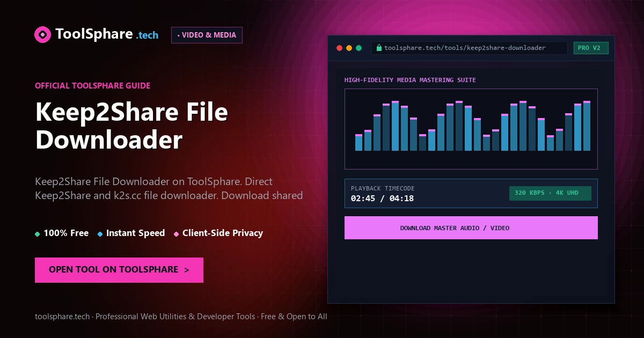Click OFFICIAL TOOLSPHARE GUIDE label
Viewport: 644px width, 338px height.
(92, 85)
